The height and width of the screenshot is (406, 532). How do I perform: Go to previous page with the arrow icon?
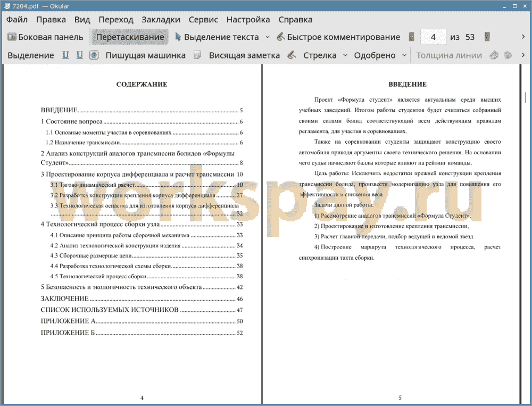click(412, 37)
